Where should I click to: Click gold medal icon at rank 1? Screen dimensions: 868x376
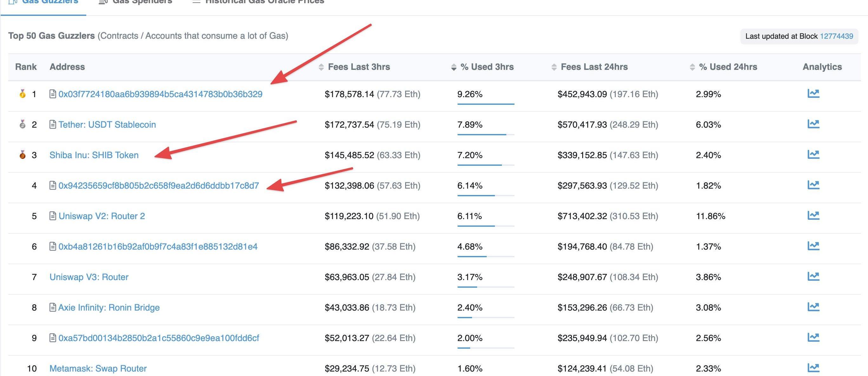coord(23,93)
